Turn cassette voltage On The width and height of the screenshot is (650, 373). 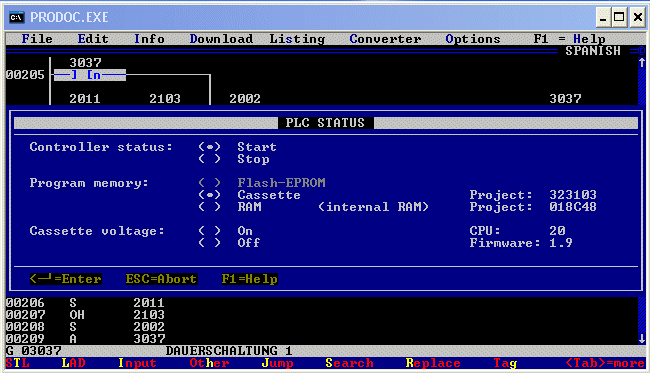pos(210,231)
